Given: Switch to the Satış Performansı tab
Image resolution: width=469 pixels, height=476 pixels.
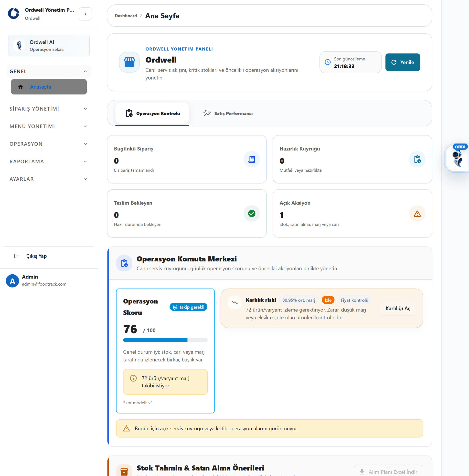Looking at the screenshot, I should click(x=228, y=114).
